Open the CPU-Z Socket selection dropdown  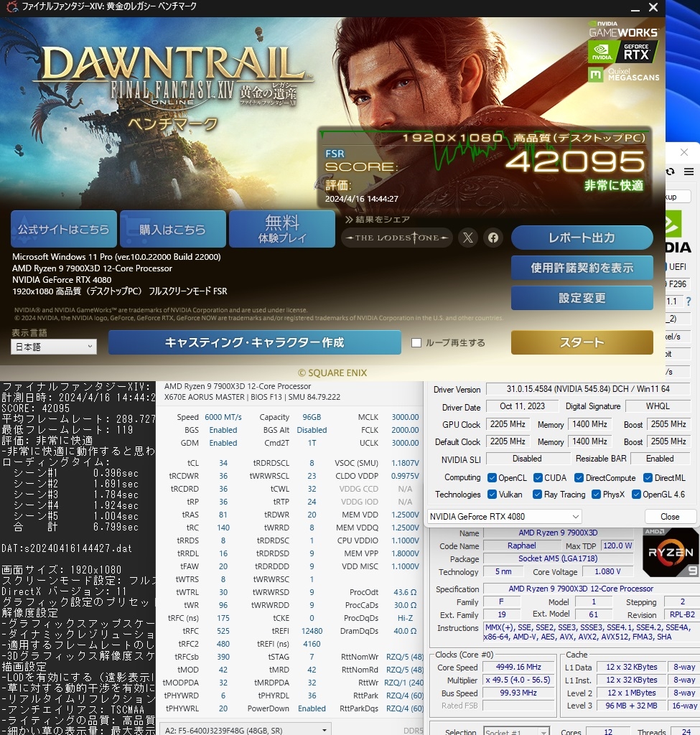click(516, 731)
